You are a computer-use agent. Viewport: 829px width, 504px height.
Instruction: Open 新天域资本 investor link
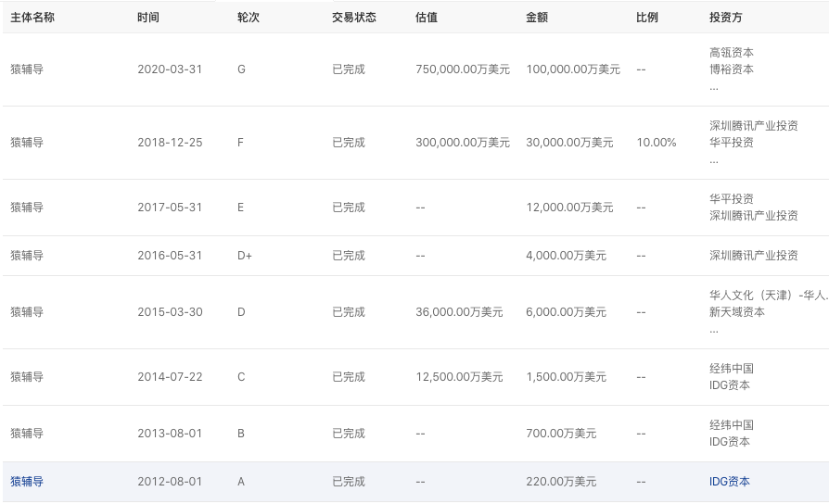736,312
